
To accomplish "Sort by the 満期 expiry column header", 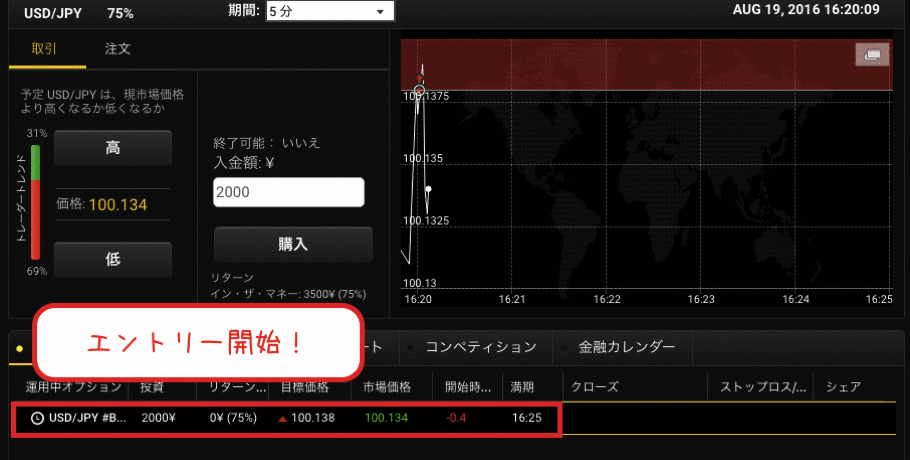I will point(523,387).
